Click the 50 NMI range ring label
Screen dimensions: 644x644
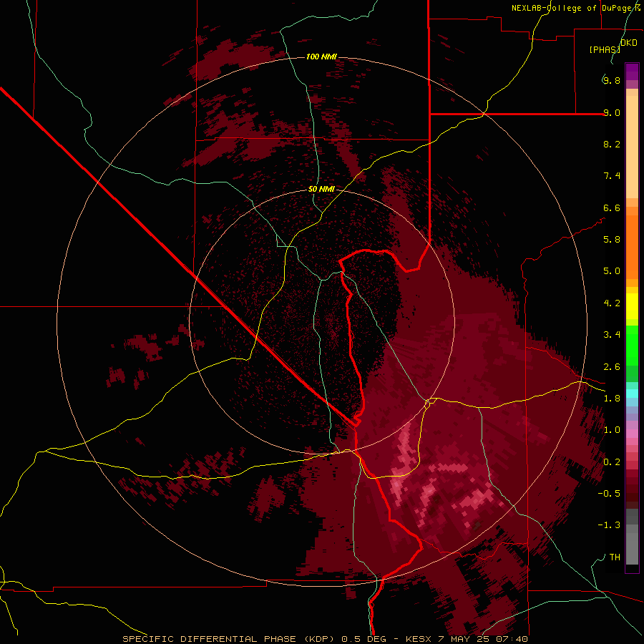pyautogui.click(x=321, y=190)
